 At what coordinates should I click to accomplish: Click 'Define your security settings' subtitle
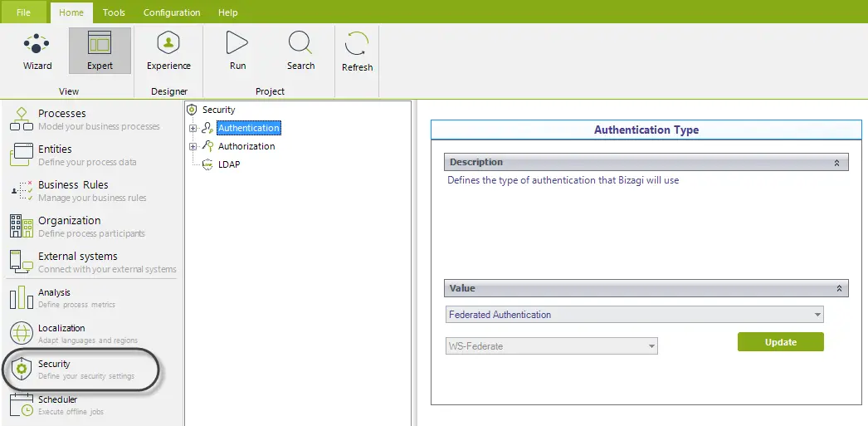click(x=86, y=376)
